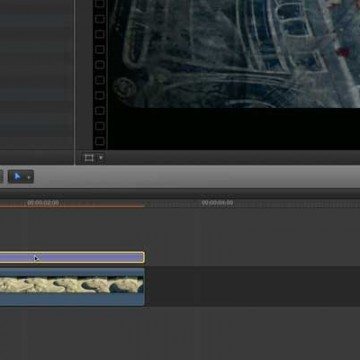Click the dotted unrendered ruler section
The image size is (360, 360).
coord(252,204)
